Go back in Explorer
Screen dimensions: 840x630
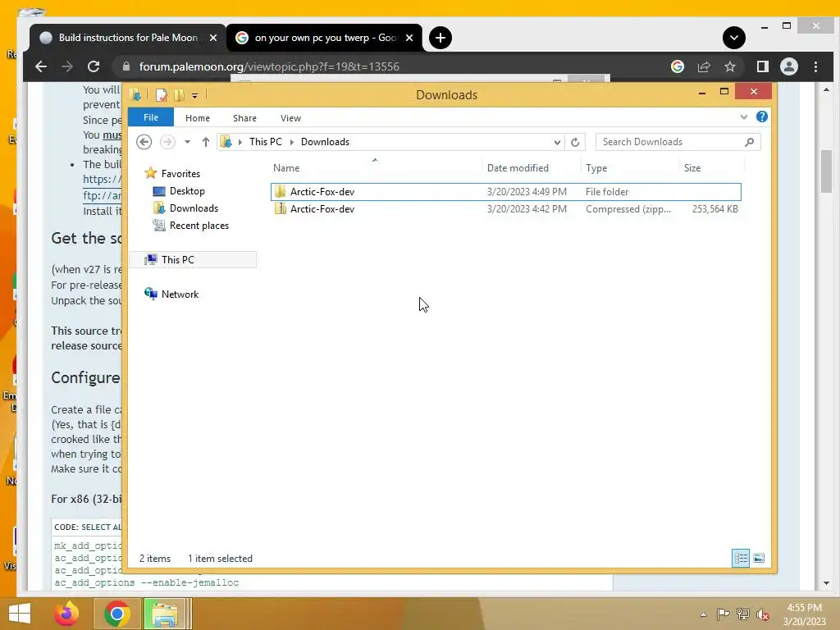coord(144,142)
